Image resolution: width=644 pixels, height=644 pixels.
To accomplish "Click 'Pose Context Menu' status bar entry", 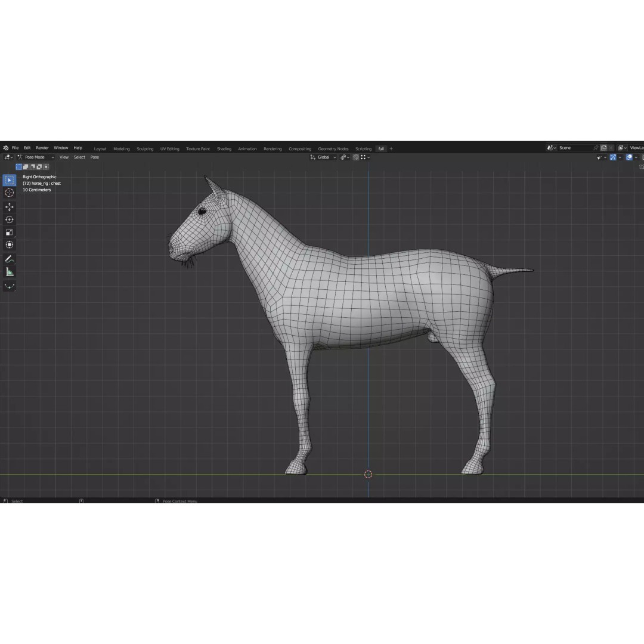I will tap(180, 501).
